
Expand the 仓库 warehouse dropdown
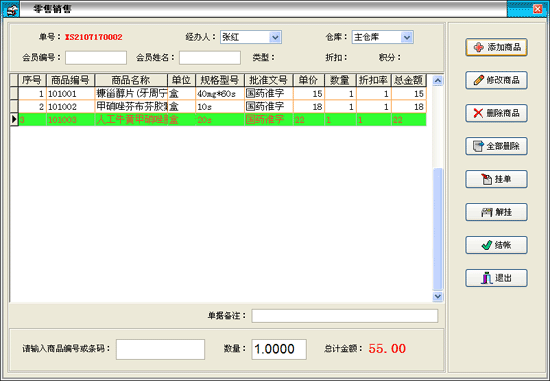(x=407, y=37)
